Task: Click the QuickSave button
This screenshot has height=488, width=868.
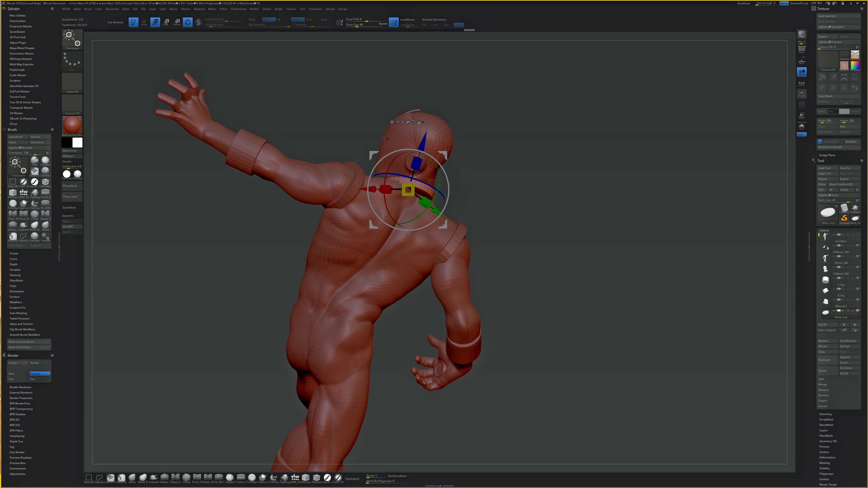Action: click(743, 3)
